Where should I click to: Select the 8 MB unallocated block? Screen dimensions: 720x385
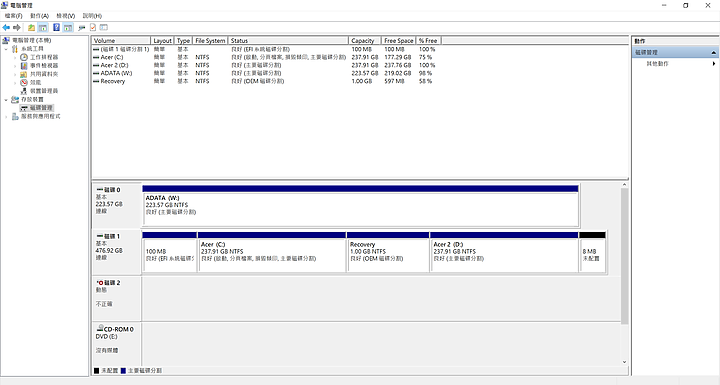tap(592, 252)
